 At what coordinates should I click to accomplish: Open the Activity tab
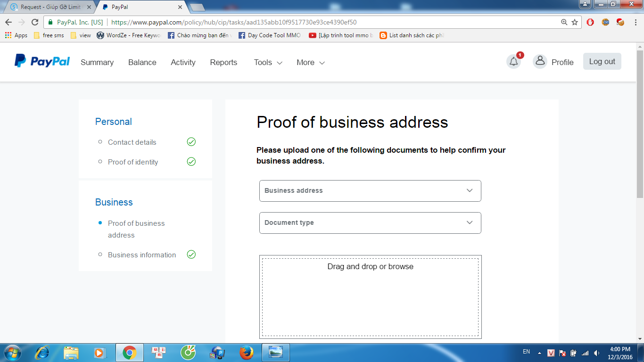pyautogui.click(x=183, y=62)
